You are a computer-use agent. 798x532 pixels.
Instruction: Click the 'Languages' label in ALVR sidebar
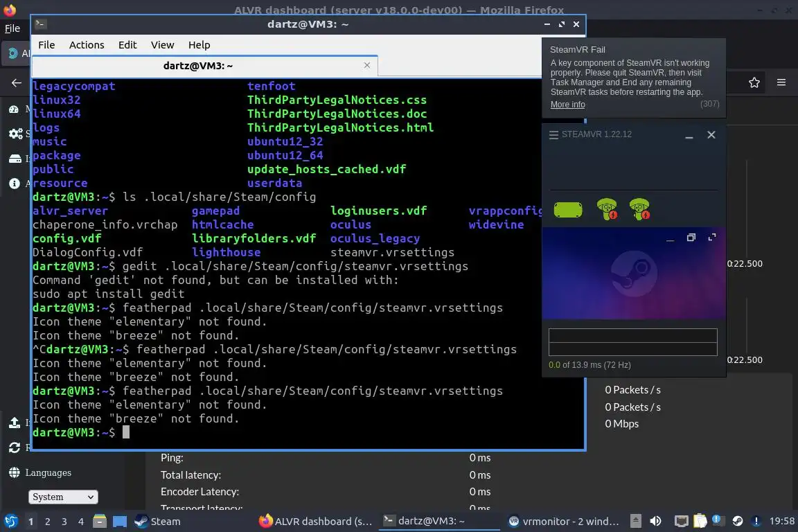48,472
